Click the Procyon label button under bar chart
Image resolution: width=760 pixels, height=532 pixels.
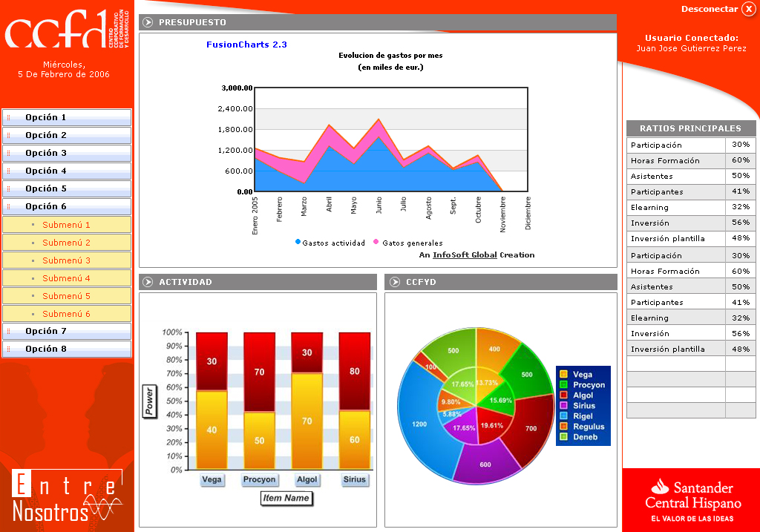click(259, 479)
